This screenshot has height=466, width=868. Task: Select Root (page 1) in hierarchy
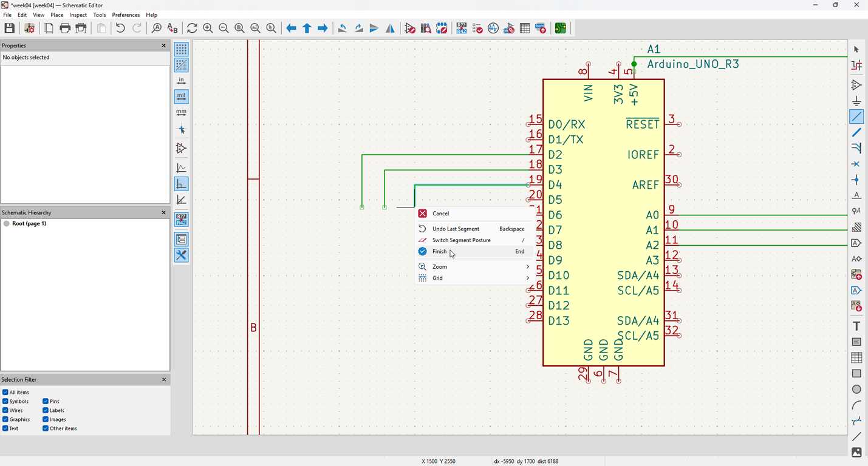(x=29, y=224)
